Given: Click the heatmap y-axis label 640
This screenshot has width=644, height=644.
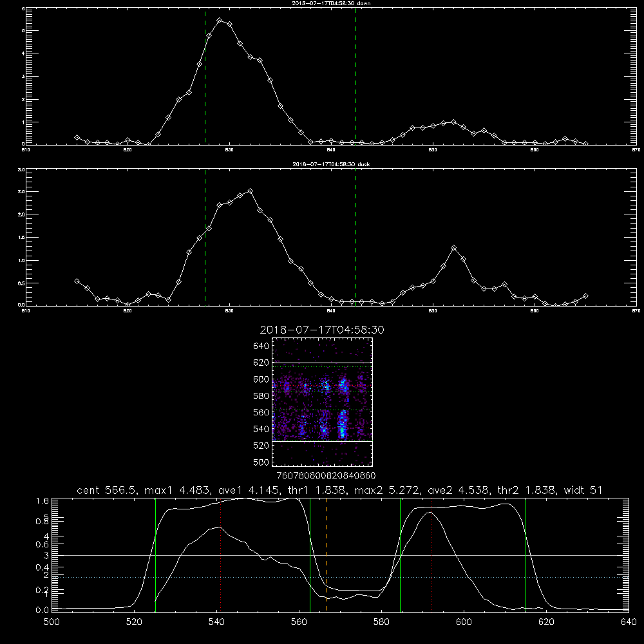Looking at the screenshot, I should pos(261,346).
